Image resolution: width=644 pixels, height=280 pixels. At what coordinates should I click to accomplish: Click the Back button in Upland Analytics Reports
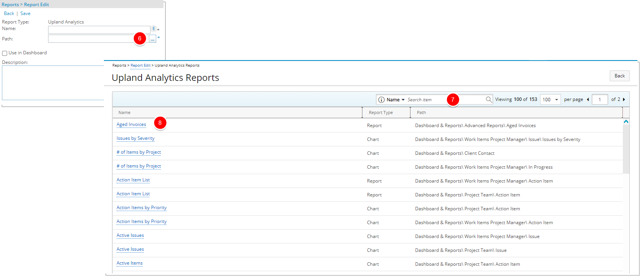tap(619, 76)
